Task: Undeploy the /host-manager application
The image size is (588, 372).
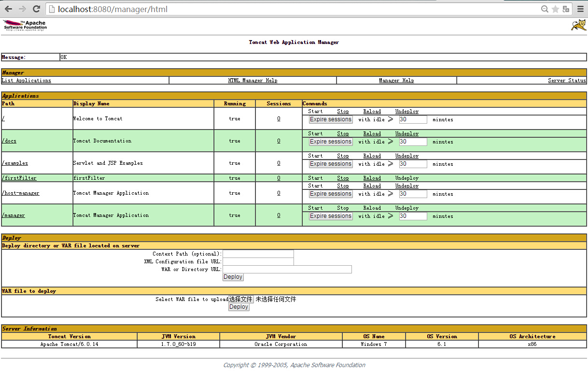Action: click(407, 186)
